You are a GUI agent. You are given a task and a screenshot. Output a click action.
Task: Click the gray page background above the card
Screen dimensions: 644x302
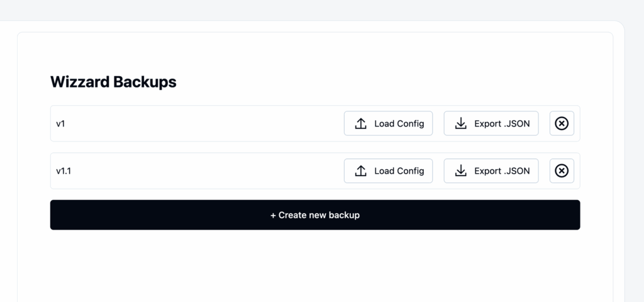pyautogui.click(x=314, y=9)
